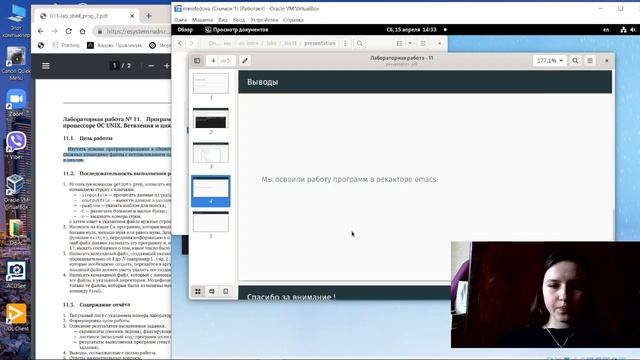The image size is (640, 360).
Task: Open Canon Quick Menu desktop icon
Action: (16, 63)
